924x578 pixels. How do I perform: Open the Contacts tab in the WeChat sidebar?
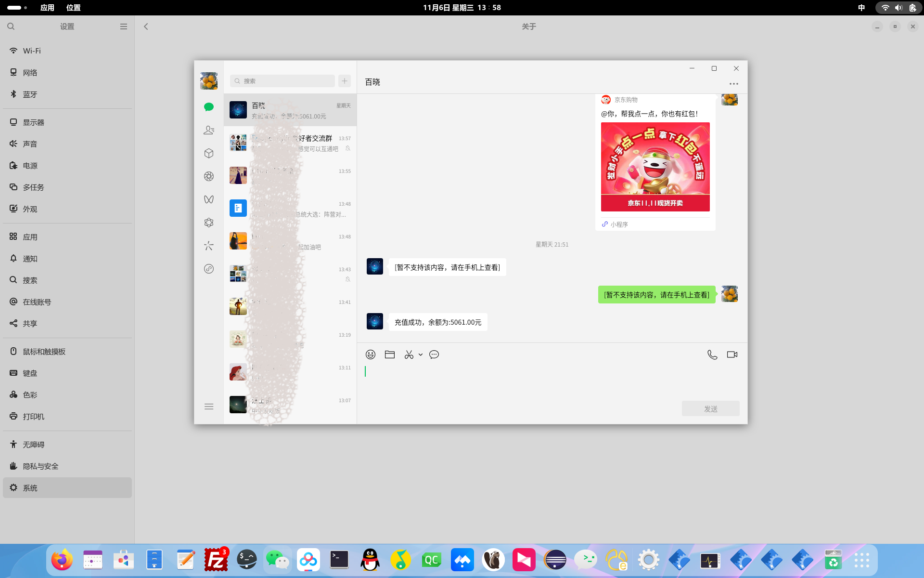tap(209, 130)
